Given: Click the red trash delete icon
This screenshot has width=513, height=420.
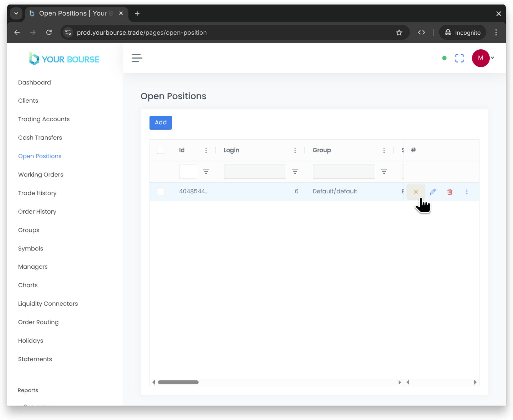Looking at the screenshot, I should tap(450, 192).
